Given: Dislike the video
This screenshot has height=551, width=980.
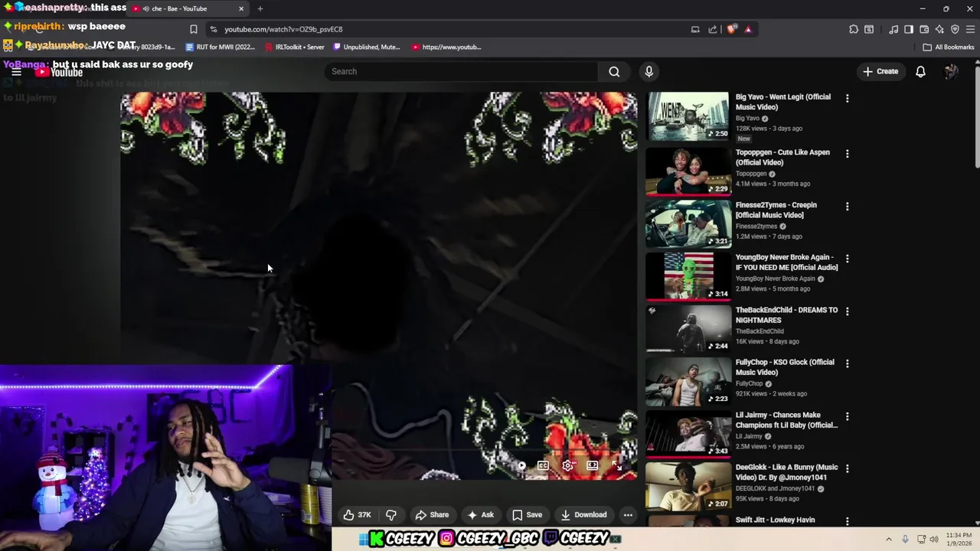Looking at the screenshot, I should pos(391,515).
